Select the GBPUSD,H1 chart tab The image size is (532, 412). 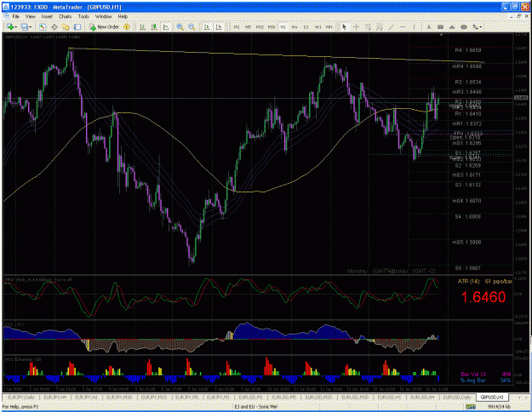click(492, 397)
